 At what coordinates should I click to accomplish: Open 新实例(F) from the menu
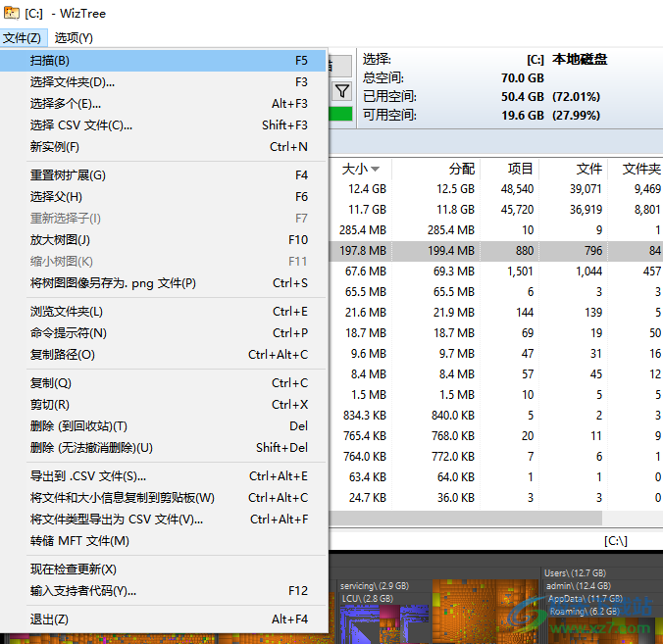(x=163, y=147)
